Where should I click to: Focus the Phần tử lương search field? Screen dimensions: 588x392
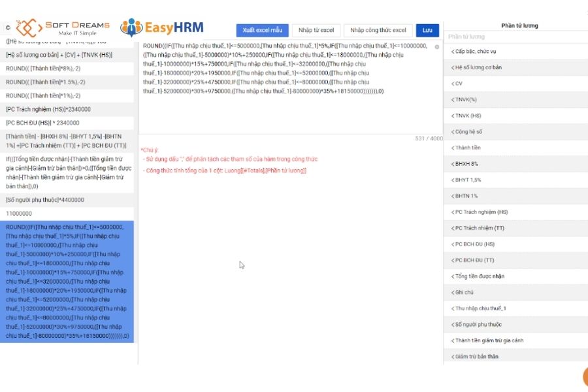(516, 37)
